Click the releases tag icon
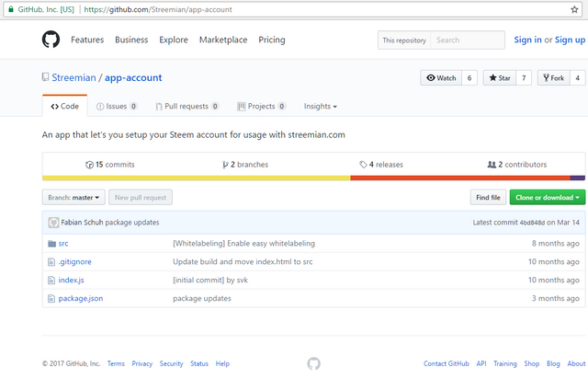 363,165
